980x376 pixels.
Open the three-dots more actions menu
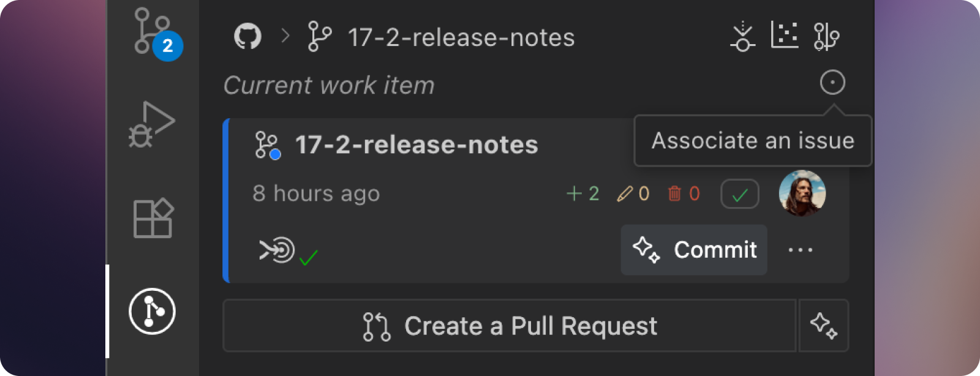tap(801, 250)
